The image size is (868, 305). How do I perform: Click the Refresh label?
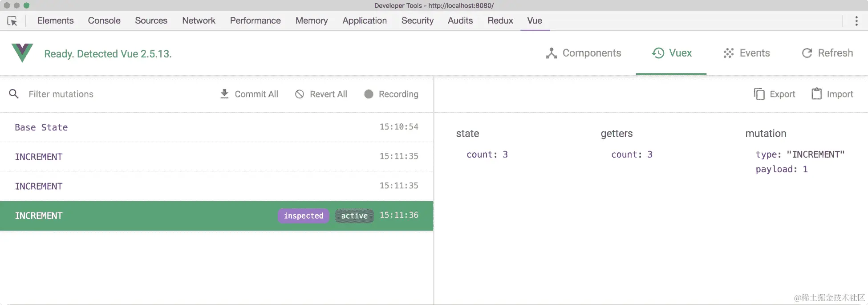click(x=836, y=53)
